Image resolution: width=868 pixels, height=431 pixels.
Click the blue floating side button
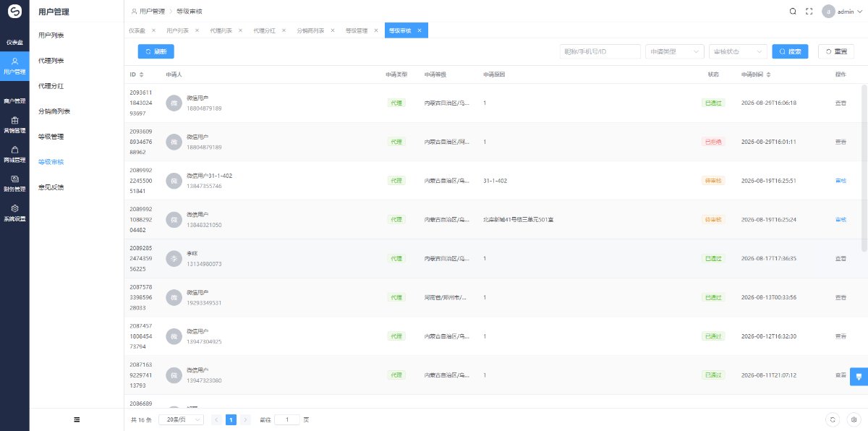click(x=859, y=377)
